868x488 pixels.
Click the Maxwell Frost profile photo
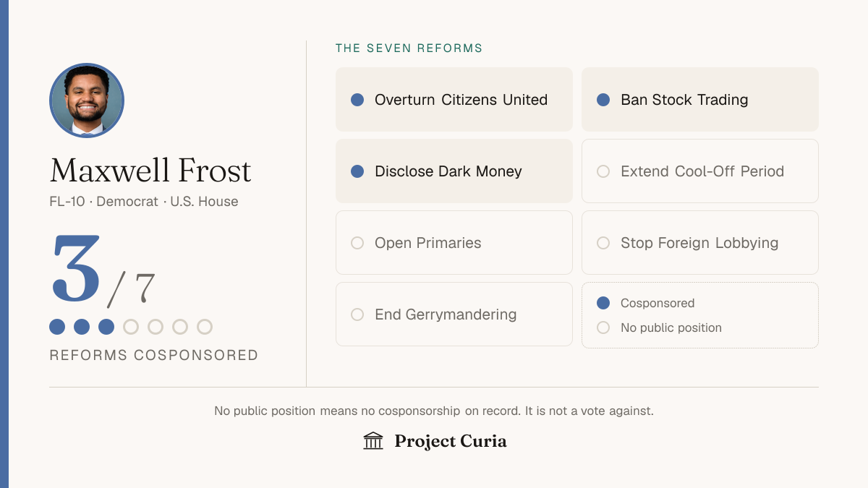click(87, 100)
